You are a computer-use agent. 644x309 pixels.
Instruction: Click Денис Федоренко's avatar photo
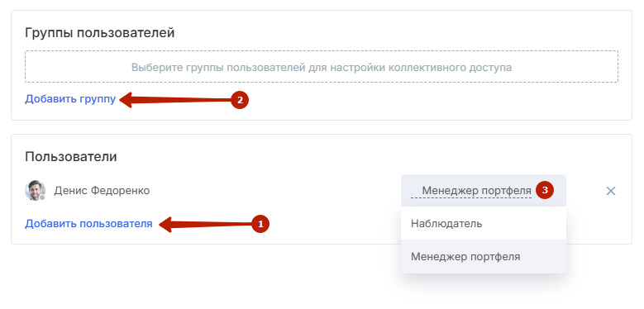35,190
